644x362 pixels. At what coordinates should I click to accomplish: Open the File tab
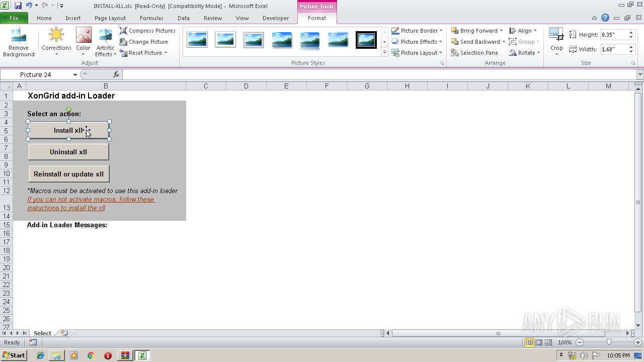[x=14, y=18]
